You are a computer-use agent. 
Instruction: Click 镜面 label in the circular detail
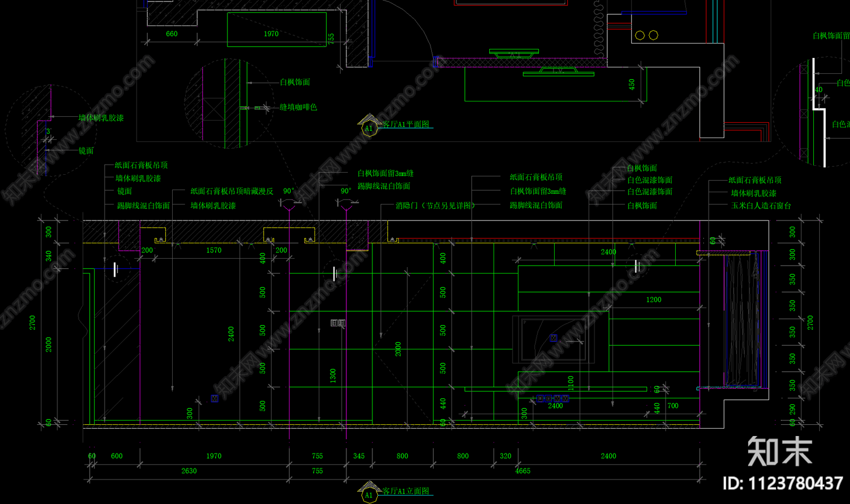[86, 151]
